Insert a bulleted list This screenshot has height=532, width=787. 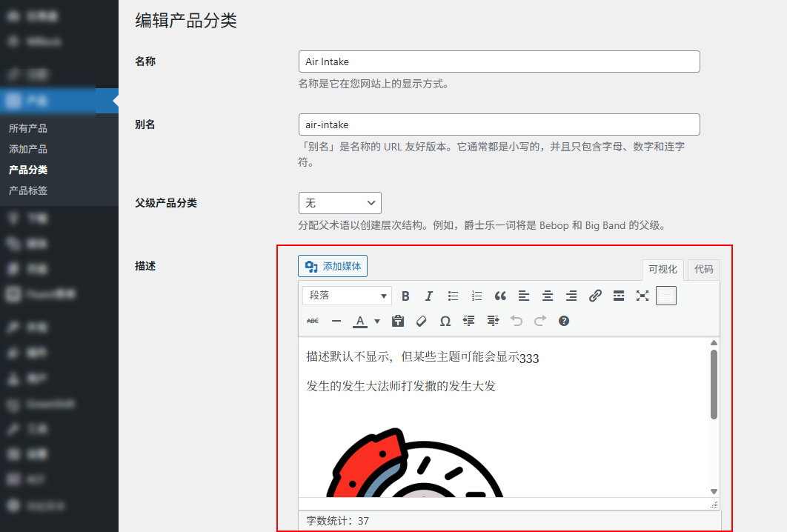pos(453,296)
